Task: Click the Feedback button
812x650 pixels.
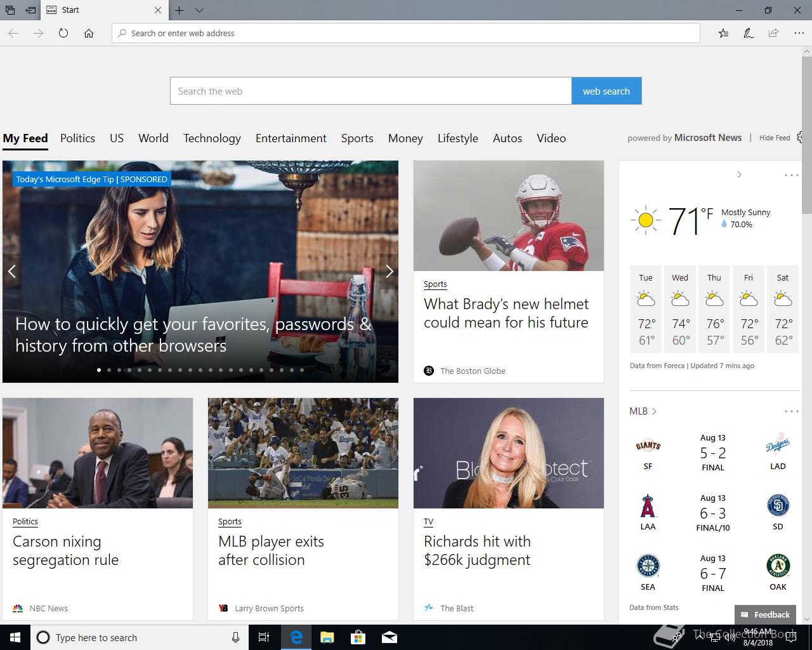Action: 765,614
